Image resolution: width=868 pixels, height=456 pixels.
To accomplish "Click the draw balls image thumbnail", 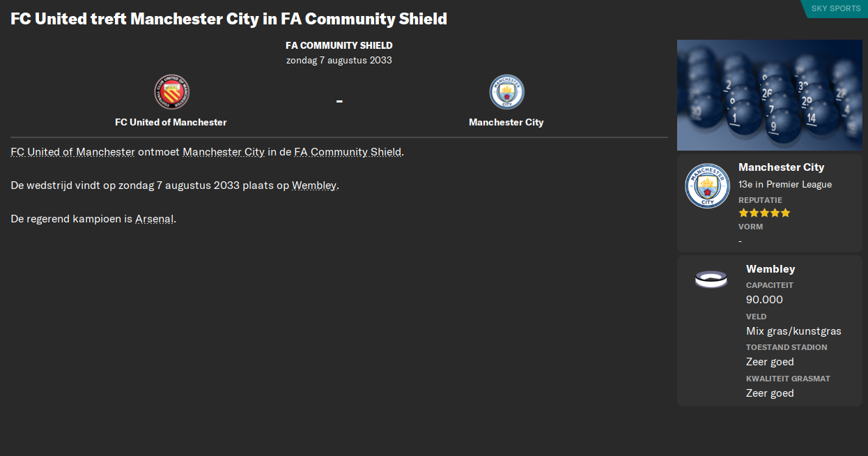I will (769, 94).
